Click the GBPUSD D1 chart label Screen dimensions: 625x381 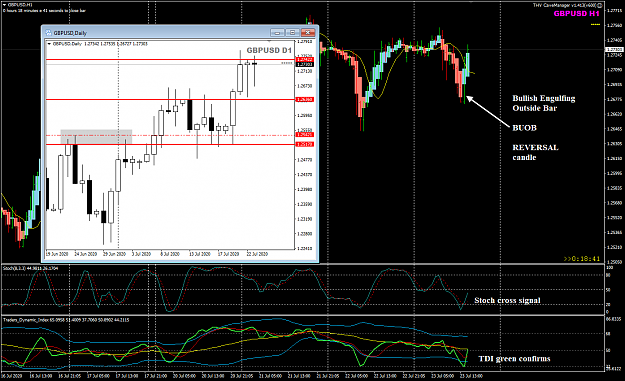click(269, 51)
